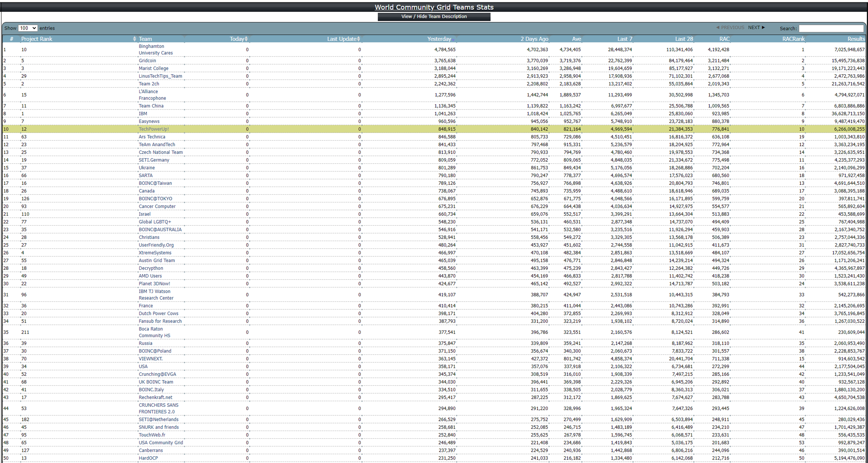
Task: Click Results value 36,628,713,150 for IBM
Action: [848, 114]
